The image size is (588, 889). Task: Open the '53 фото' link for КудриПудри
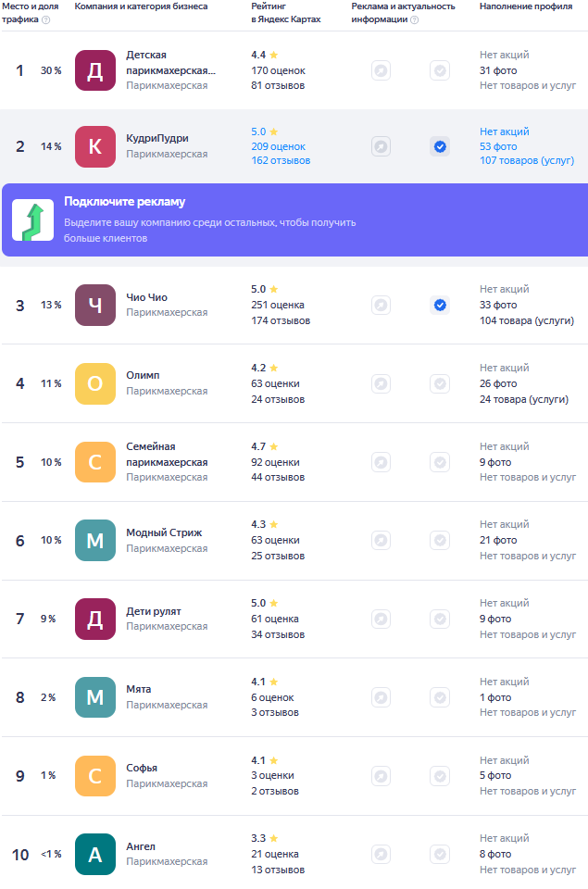coord(498,147)
